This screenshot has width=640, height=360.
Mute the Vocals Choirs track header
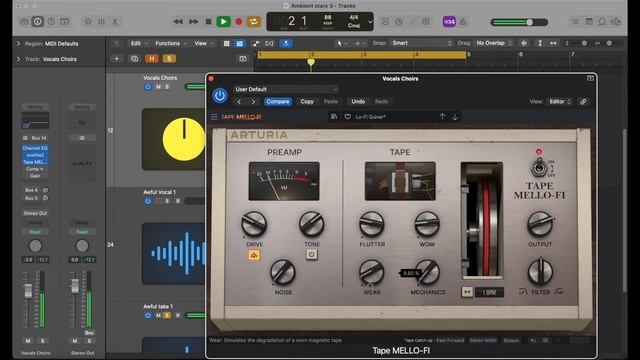coord(158,87)
